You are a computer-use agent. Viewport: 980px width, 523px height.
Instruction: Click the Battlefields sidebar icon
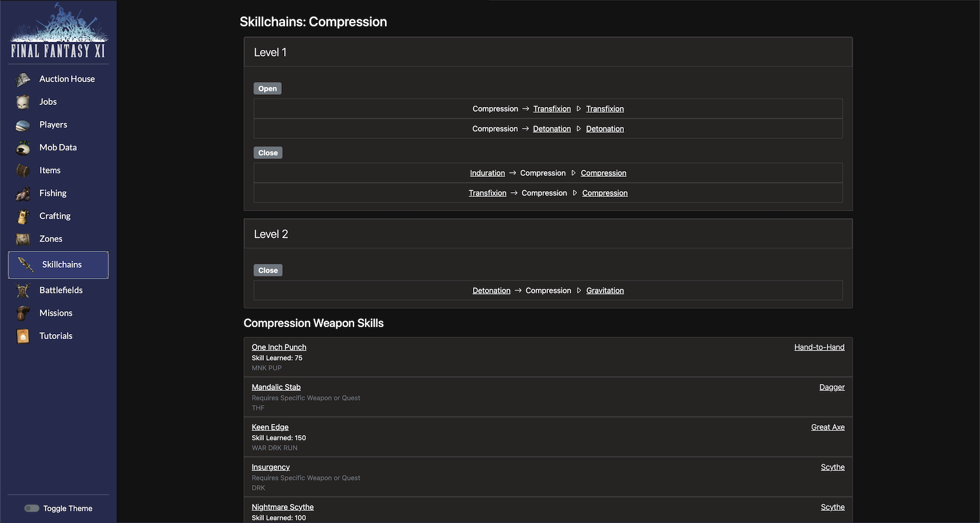point(23,290)
